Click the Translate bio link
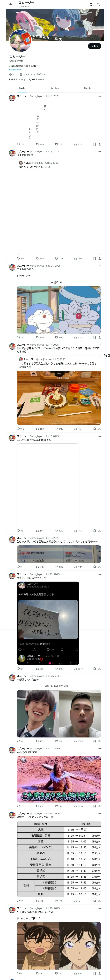110x980 pixels. pyautogui.click(x=15, y=70)
